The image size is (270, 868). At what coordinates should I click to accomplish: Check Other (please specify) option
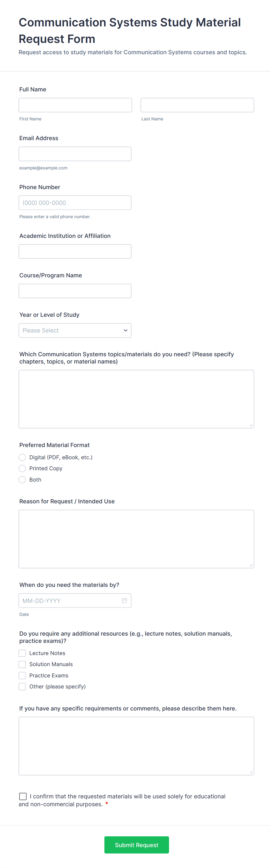pyautogui.click(x=22, y=686)
